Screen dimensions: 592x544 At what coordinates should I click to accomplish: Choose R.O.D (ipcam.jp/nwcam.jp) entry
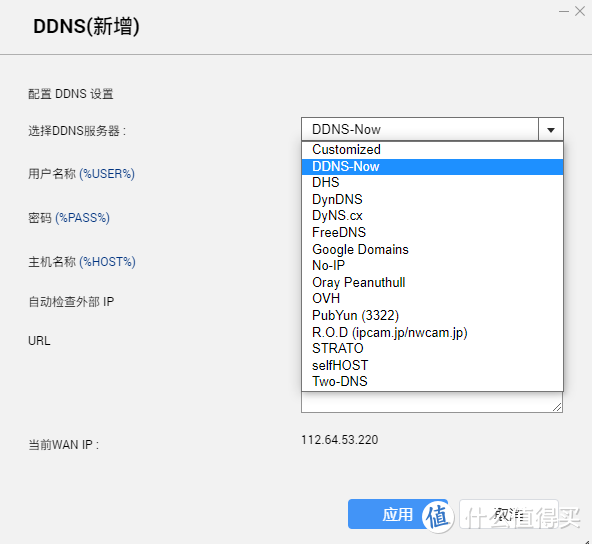tap(432, 332)
